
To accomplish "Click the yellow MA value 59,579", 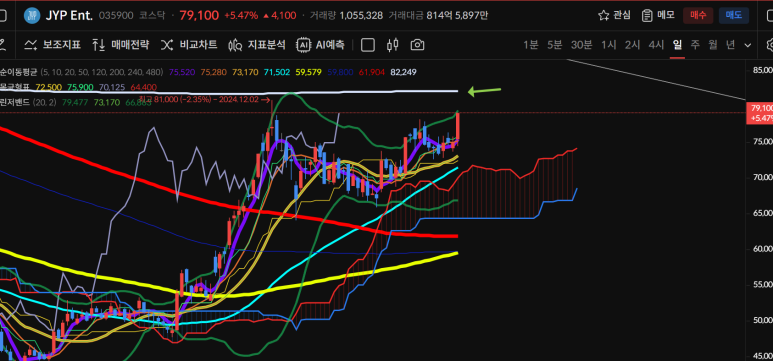I will click(309, 72).
